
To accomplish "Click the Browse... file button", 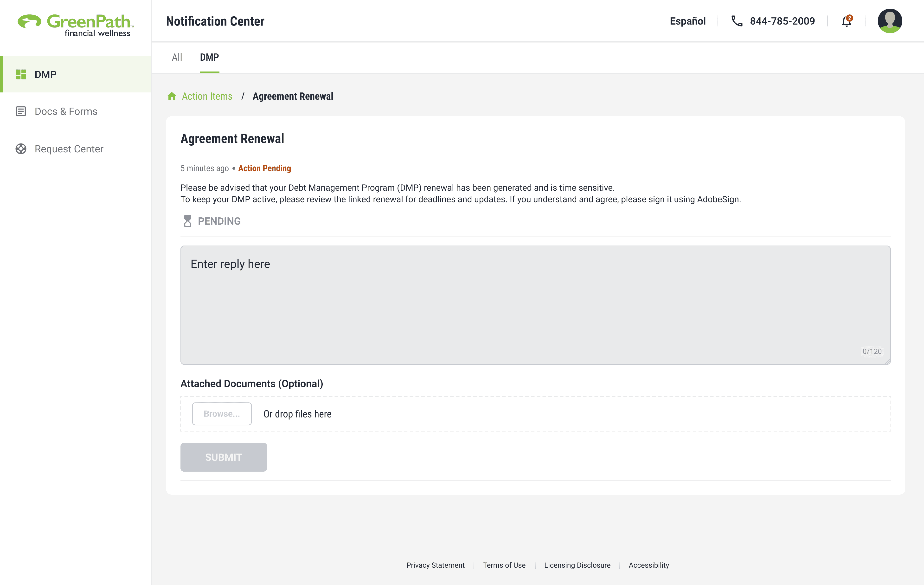I will point(222,414).
